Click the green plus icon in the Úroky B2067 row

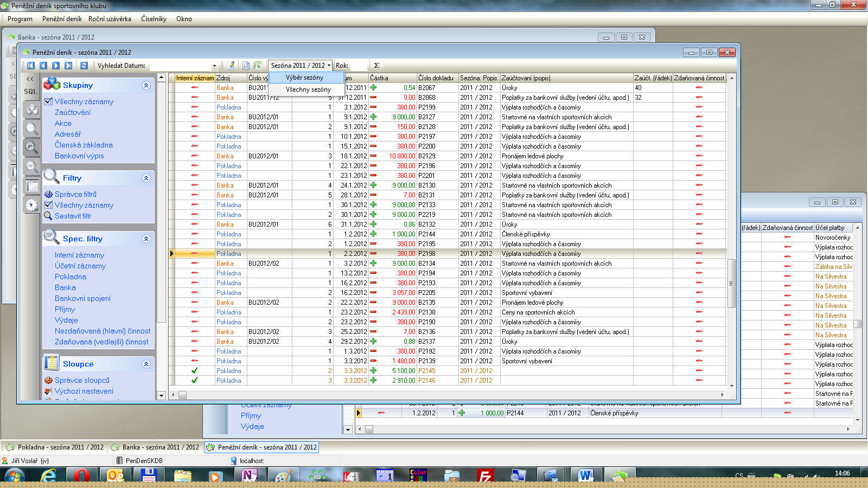coord(373,88)
